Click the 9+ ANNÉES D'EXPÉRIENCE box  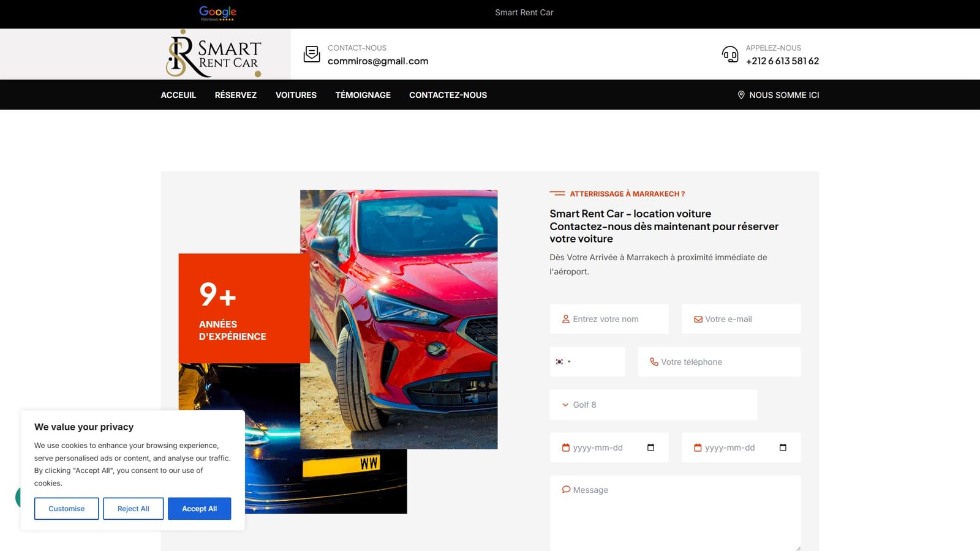244,308
